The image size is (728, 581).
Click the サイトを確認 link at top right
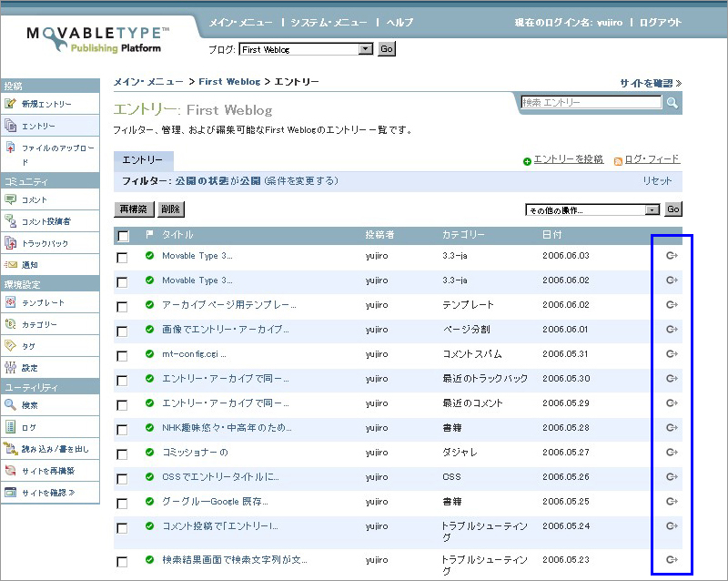[651, 83]
